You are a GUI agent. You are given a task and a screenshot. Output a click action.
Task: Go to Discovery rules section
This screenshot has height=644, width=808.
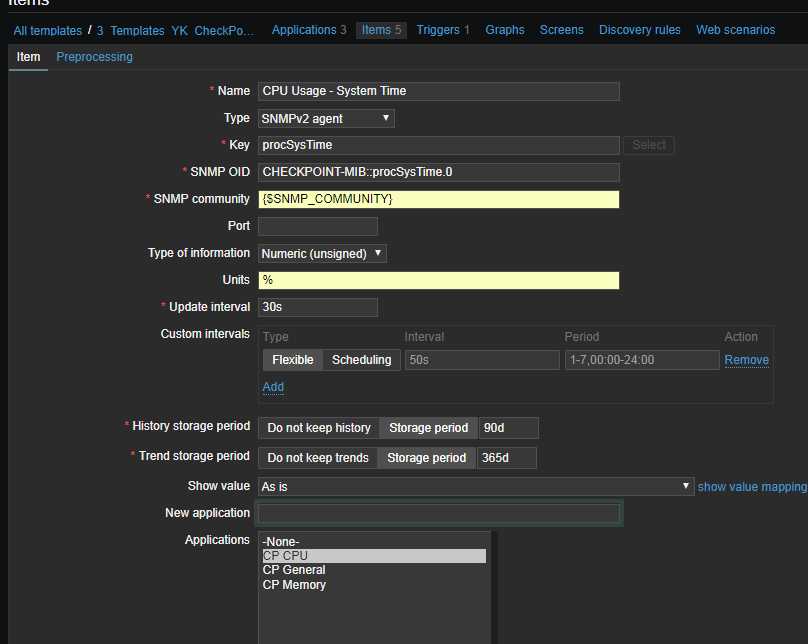tap(640, 30)
